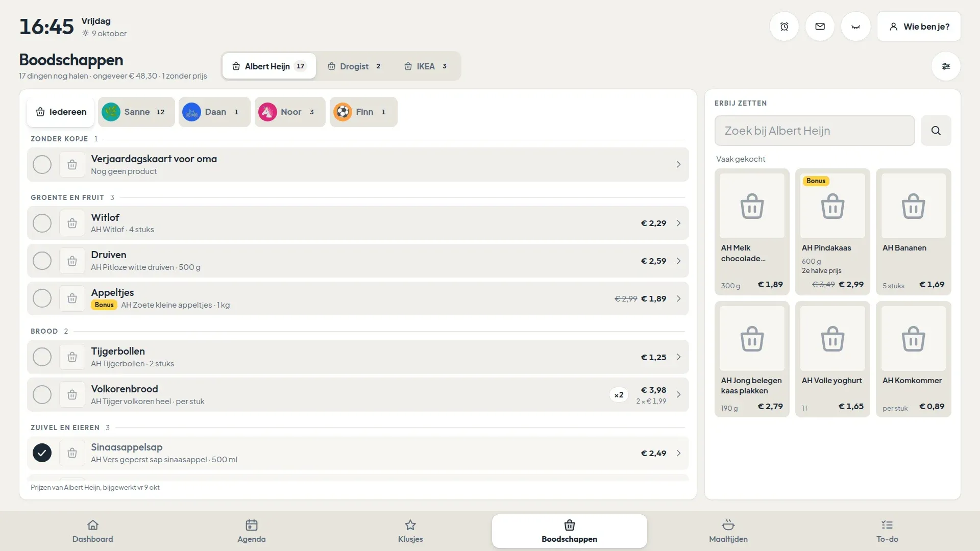Expand Appeltjes details via its chevron

tap(678, 299)
